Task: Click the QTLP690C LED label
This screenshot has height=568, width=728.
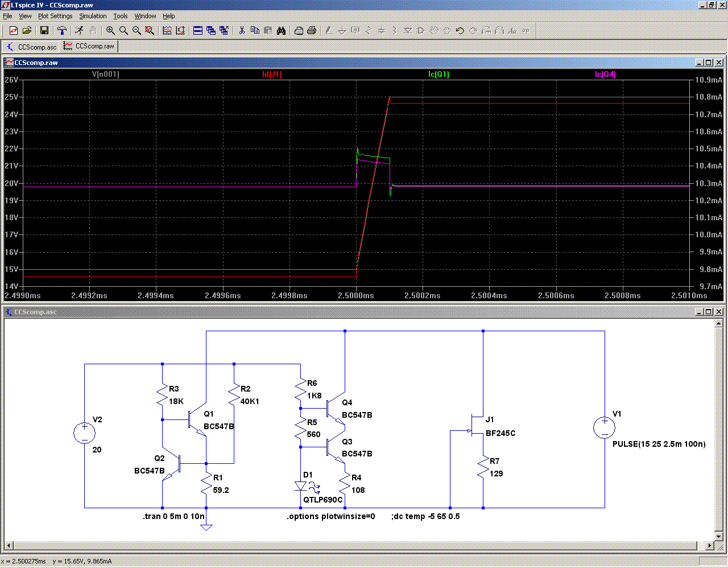Action: [x=323, y=500]
